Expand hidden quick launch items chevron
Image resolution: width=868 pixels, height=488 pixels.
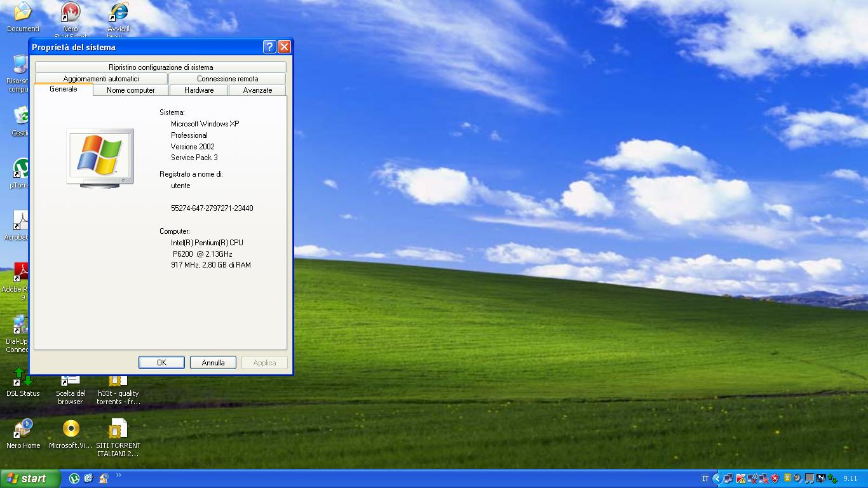(118, 475)
